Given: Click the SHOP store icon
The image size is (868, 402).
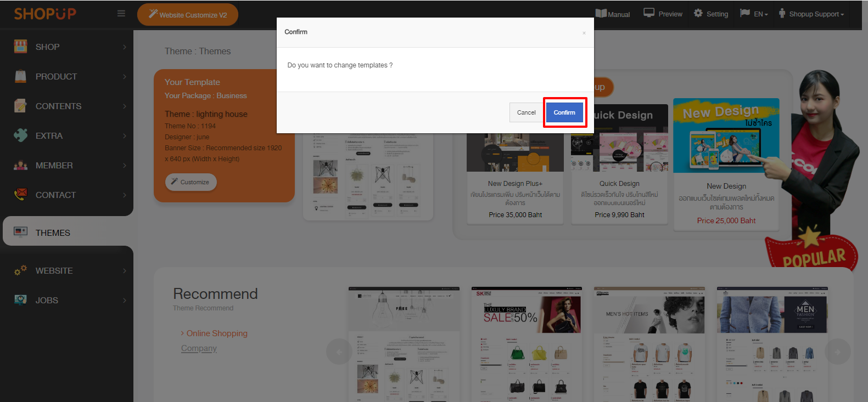Looking at the screenshot, I should point(20,47).
